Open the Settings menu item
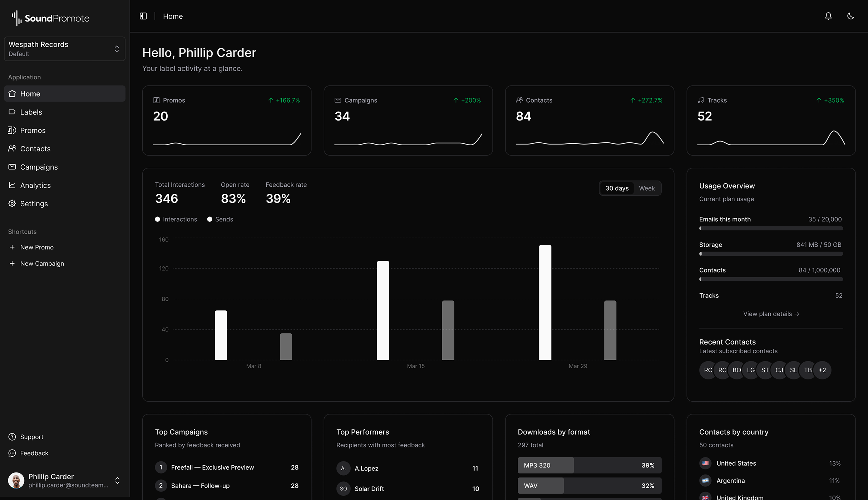 (34, 203)
